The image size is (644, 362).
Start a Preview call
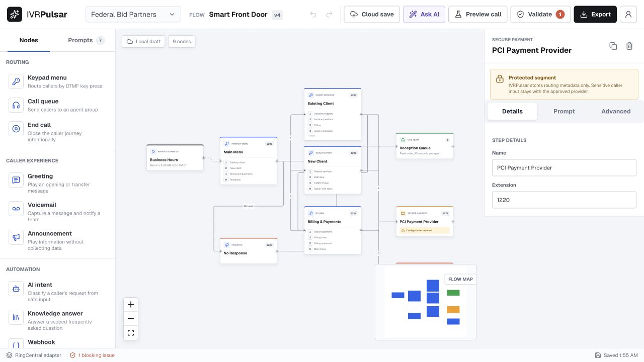pyautogui.click(x=477, y=15)
